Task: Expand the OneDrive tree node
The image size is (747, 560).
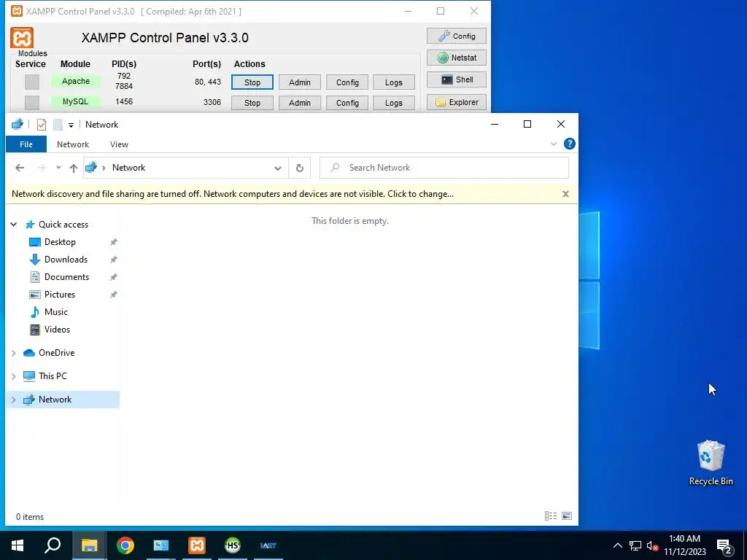Action: [x=14, y=353]
